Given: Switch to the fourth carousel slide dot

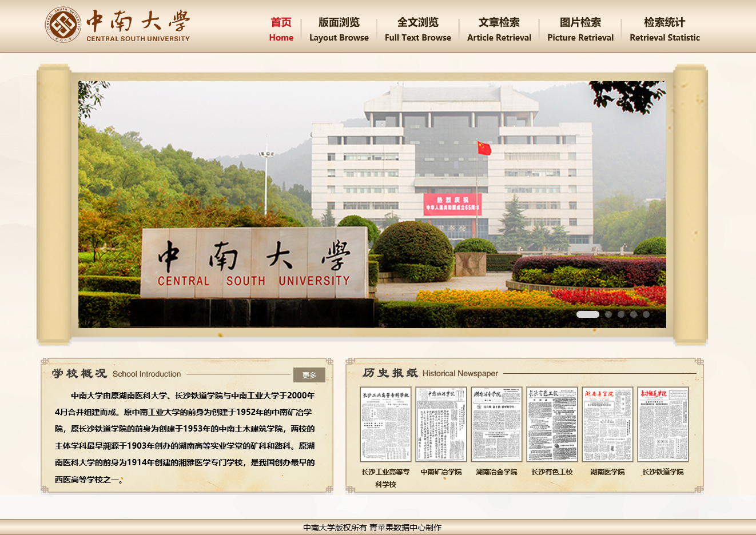Looking at the screenshot, I should (x=634, y=314).
